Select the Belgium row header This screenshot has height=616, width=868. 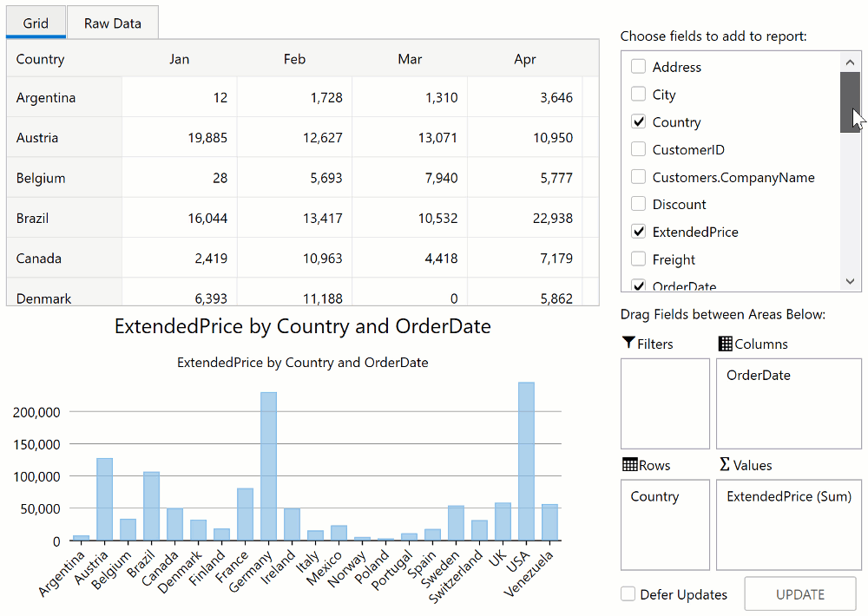(x=64, y=178)
